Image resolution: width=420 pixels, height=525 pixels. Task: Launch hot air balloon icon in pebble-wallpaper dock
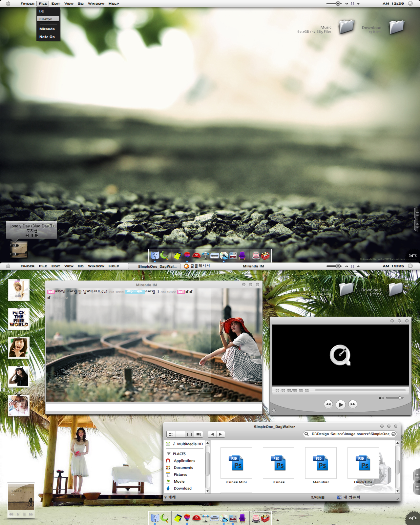click(x=187, y=256)
